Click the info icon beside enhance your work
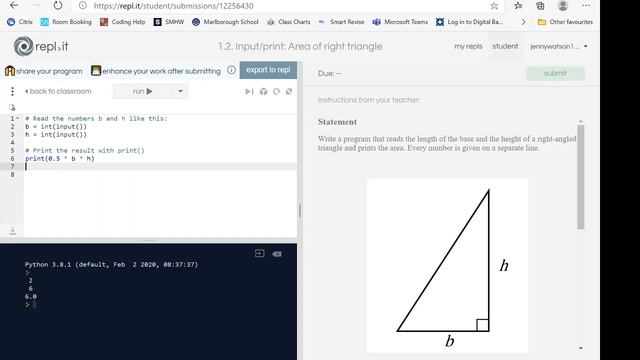The height and width of the screenshot is (360, 640). 231,70
